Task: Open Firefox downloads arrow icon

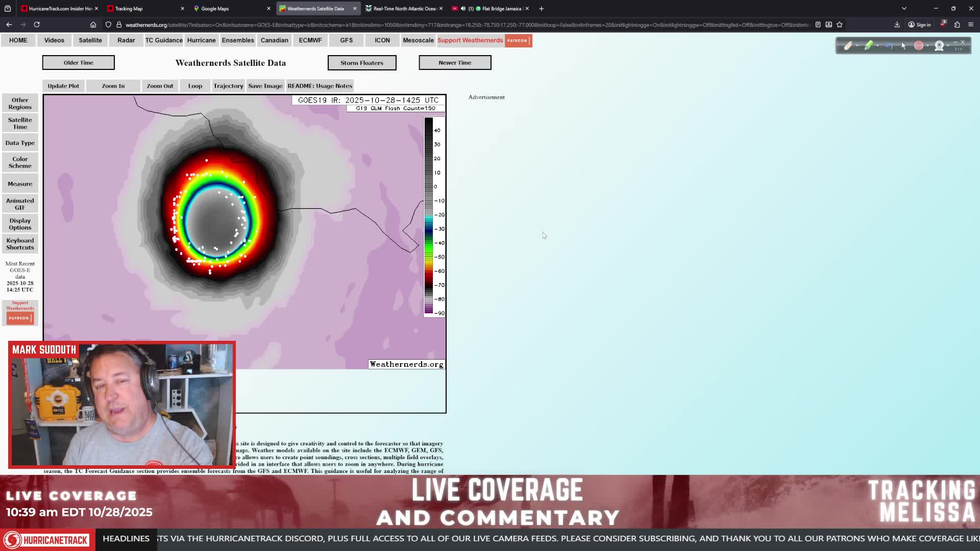Action: click(897, 24)
